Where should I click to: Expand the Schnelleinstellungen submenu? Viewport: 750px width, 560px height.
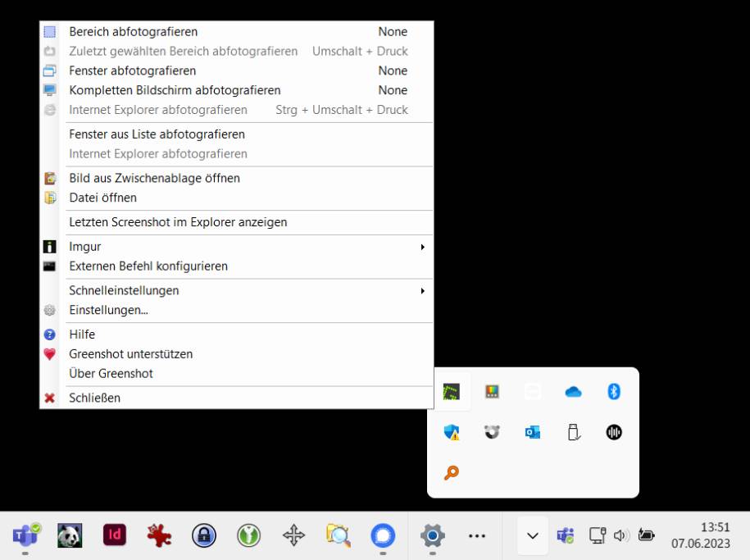coord(423,290)
